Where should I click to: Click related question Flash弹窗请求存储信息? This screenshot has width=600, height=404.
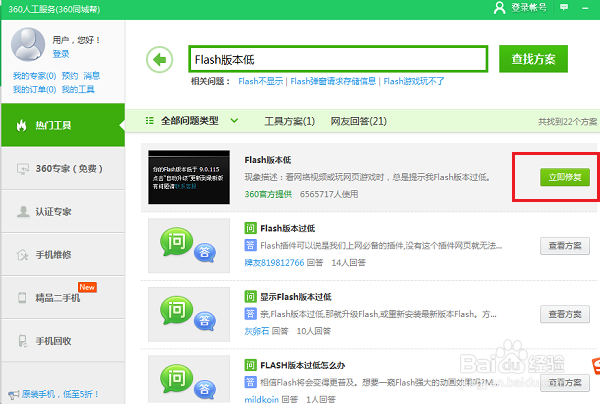333,81
